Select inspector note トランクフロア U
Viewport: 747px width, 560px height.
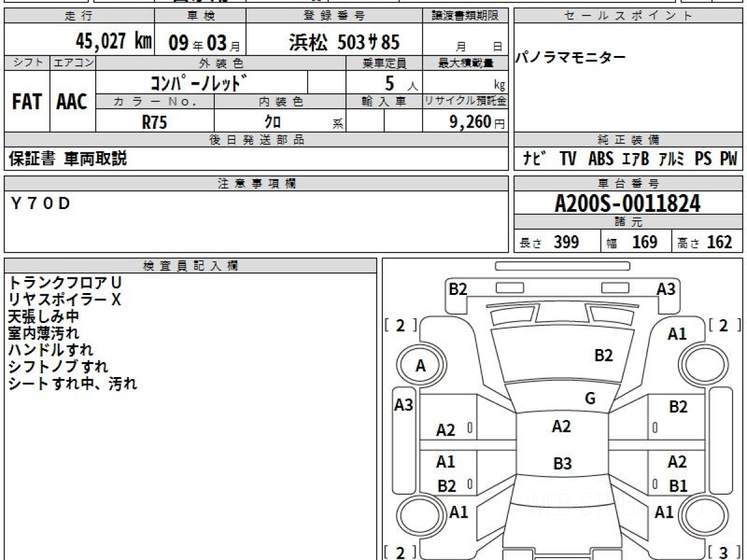[65, 282]
